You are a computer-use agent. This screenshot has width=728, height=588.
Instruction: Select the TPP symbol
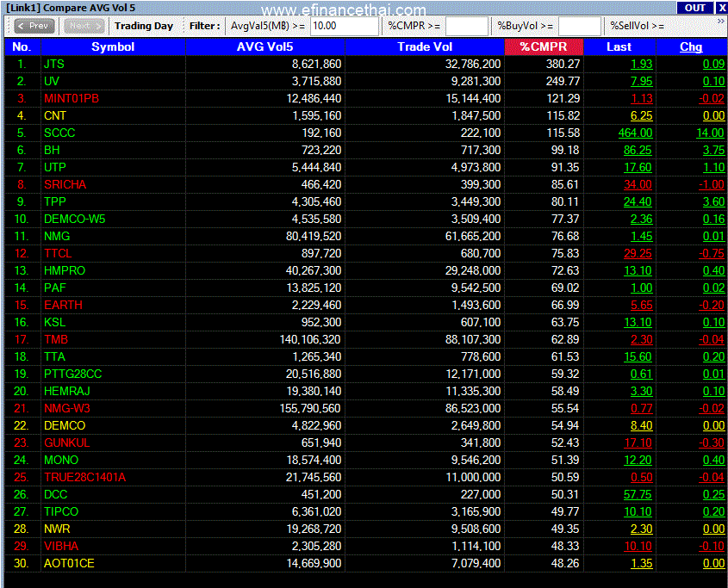[x=55, y=201]
